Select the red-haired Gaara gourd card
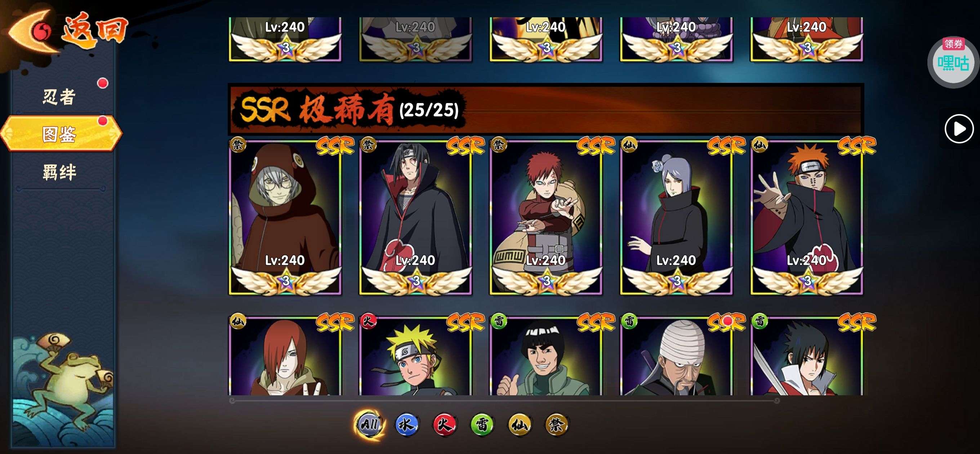The image size is (980, 454). coord(546,217)
